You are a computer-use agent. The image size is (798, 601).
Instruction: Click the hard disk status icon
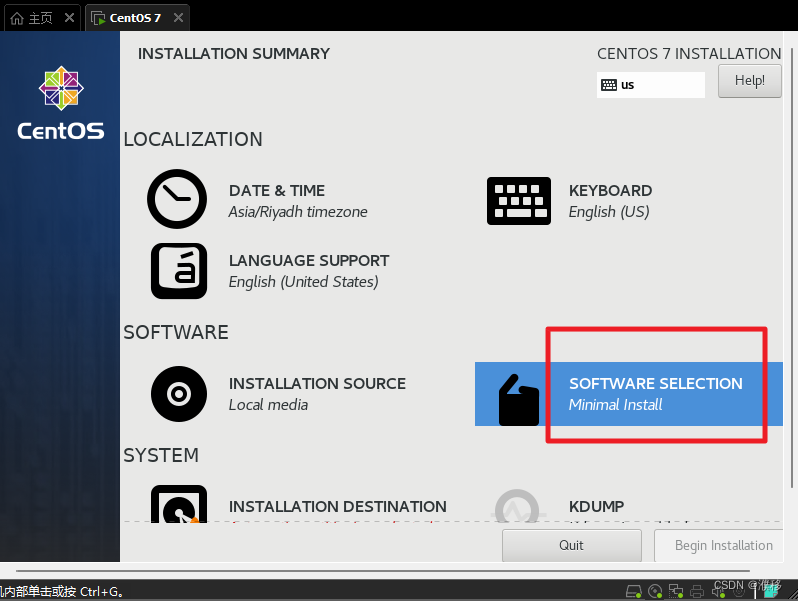[x=634, y=591]
